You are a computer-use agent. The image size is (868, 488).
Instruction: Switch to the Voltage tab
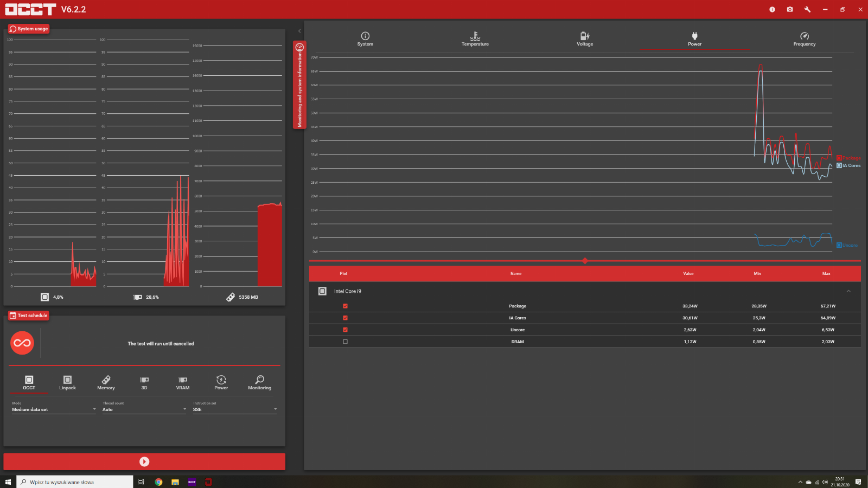point(585,39)
